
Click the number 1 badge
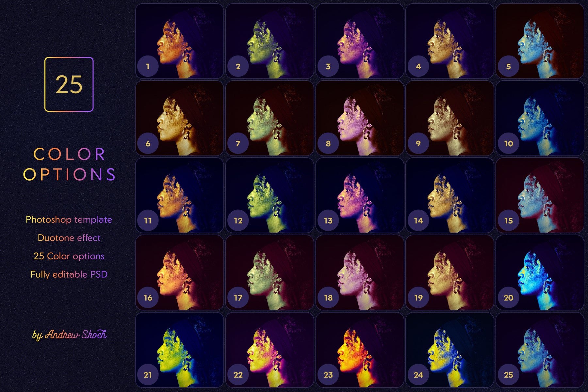[148, 66]
